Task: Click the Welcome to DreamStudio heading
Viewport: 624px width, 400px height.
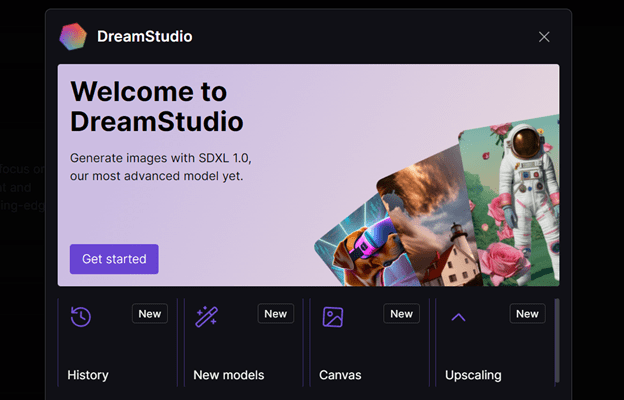Action: 157,107
